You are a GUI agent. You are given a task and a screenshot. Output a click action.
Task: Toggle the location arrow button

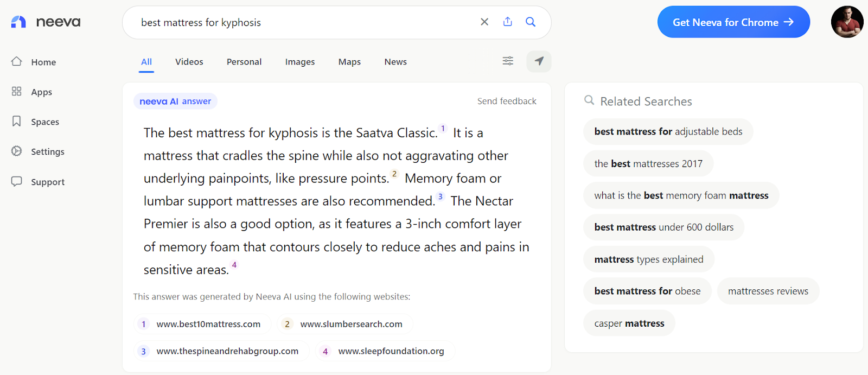[x=539, y=61]
